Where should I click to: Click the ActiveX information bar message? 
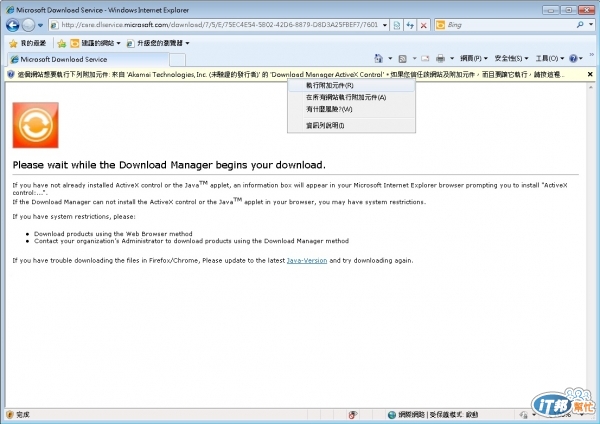coord(290,75)
